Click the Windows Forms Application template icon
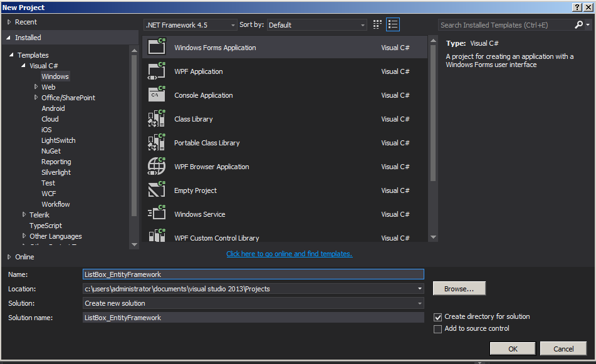Viewport: 596px width, 364px height. click(157, 48)
